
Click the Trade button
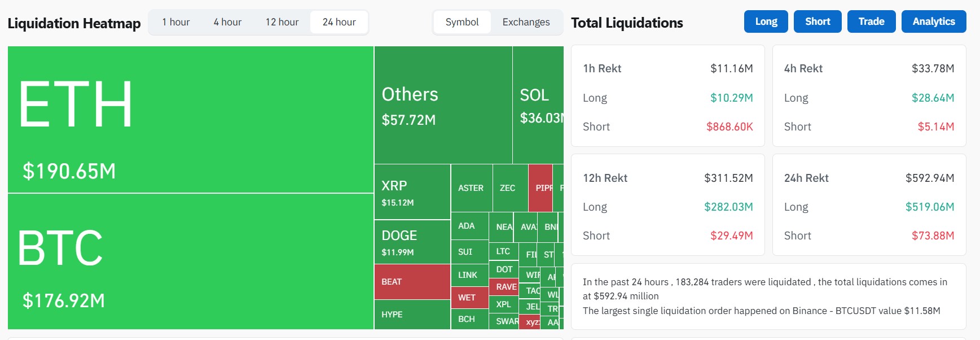871,21
